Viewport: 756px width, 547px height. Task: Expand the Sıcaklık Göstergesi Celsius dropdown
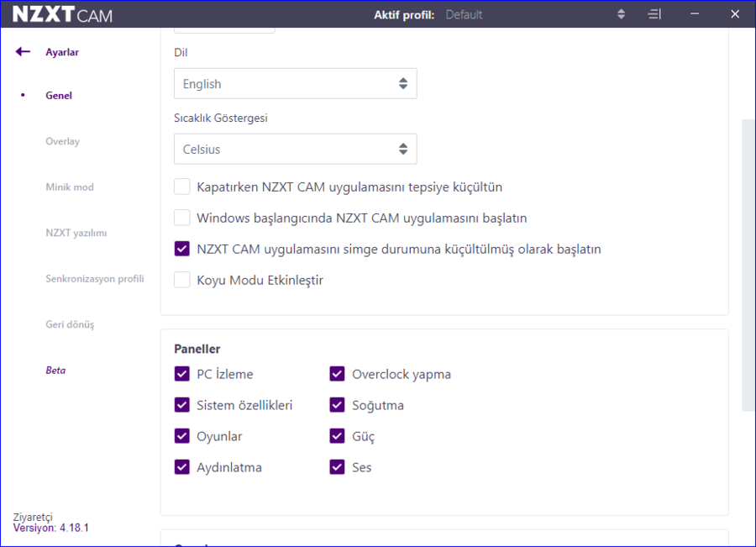(295, 150)
